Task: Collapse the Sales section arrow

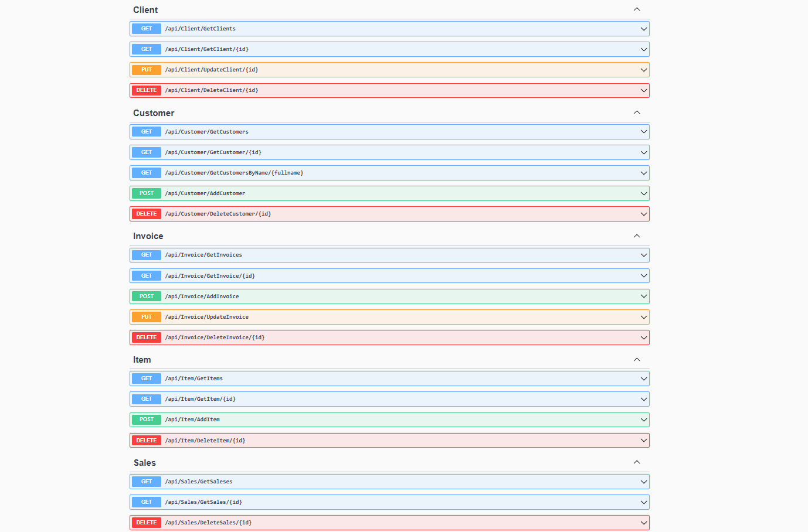Action: [x=637, y=462]
